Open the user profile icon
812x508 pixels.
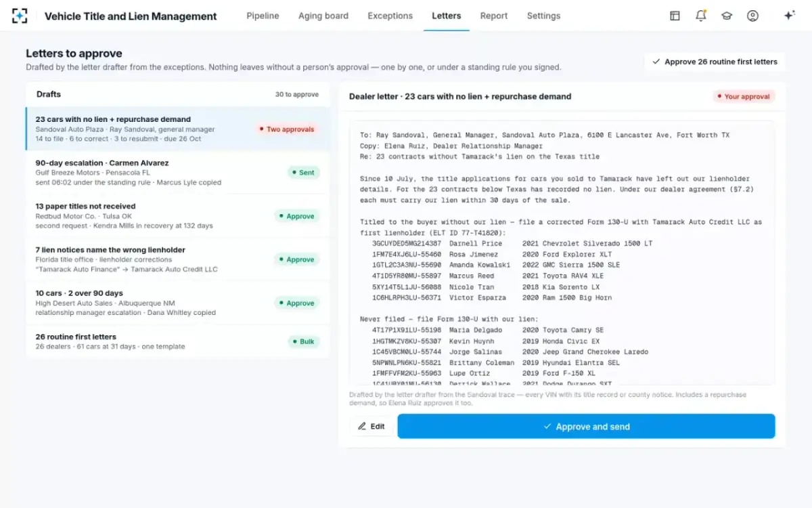tap(752, 16)
